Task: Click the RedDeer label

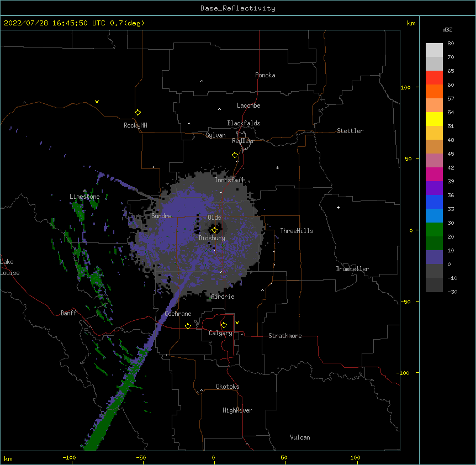Action: click(x=243, y=141)
